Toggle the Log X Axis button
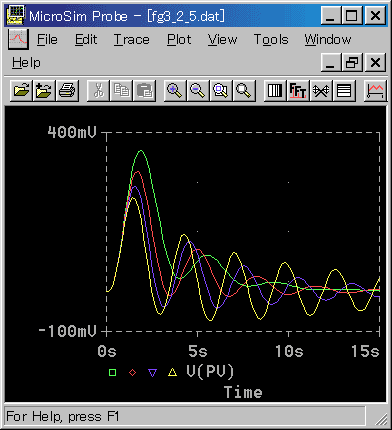 275,90
